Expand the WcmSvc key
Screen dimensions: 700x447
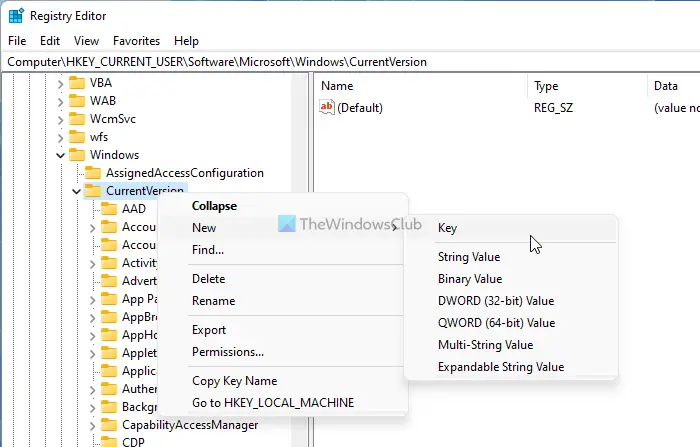point(60,119)
